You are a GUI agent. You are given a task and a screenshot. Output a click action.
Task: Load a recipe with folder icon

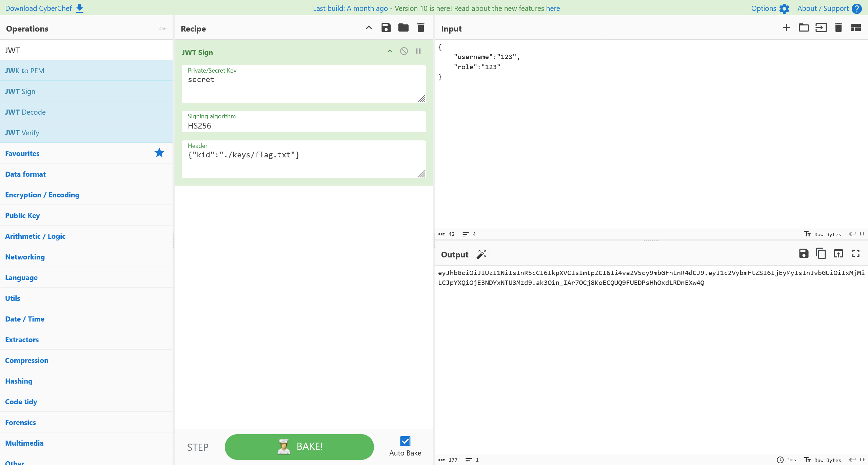[403, 28]
